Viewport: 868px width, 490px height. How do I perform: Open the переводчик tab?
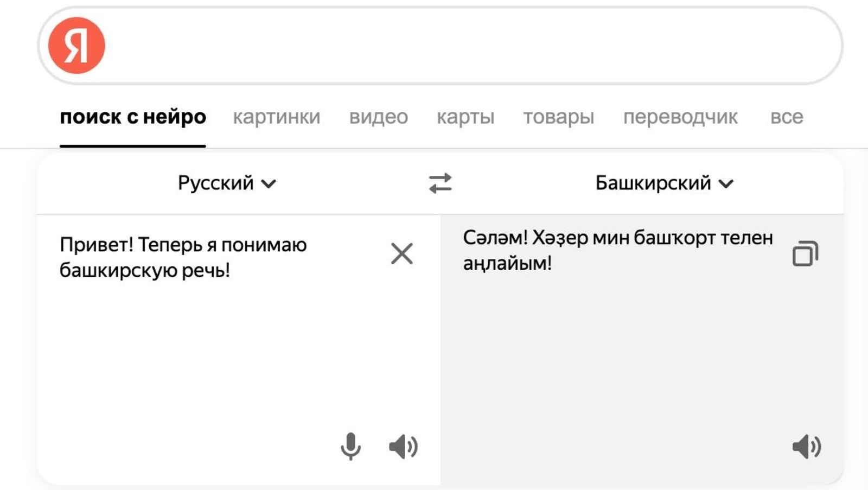[x=680, y=117]
